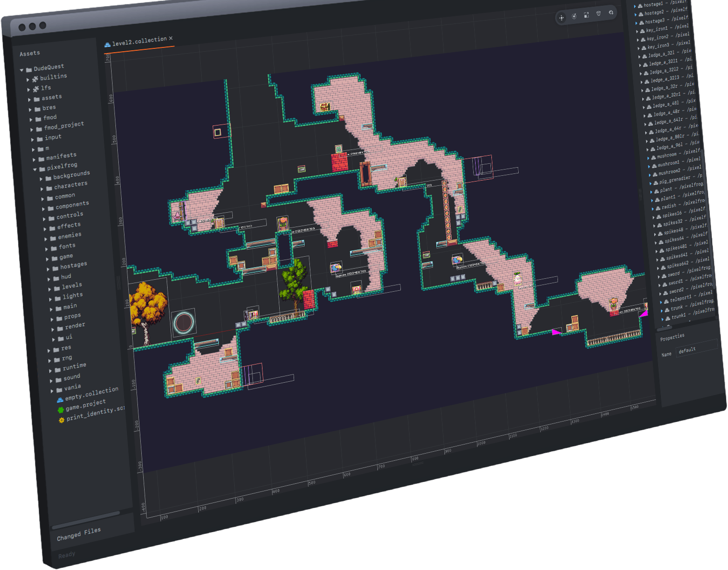
Task: Select the Scale tool in the scene toolbar
Action: point(586,15)
